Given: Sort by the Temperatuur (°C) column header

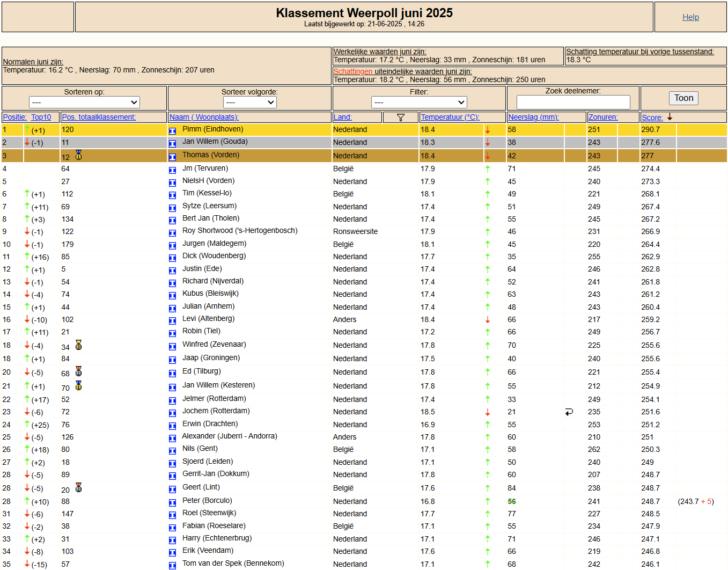Looking at the screenshot, I should (x=450, y=117).
